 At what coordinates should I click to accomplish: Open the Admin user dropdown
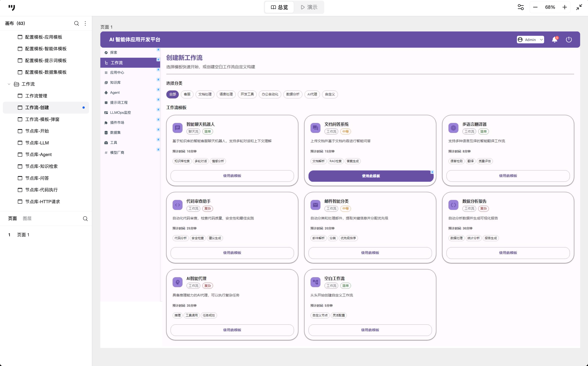[x=530, y=40]
